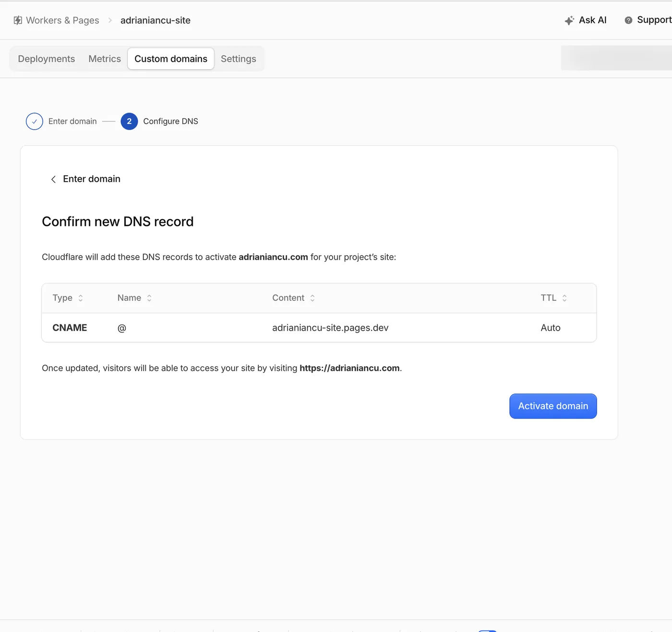Switch to the Metrics tab

pyautogui.click(x=105, y=59)
